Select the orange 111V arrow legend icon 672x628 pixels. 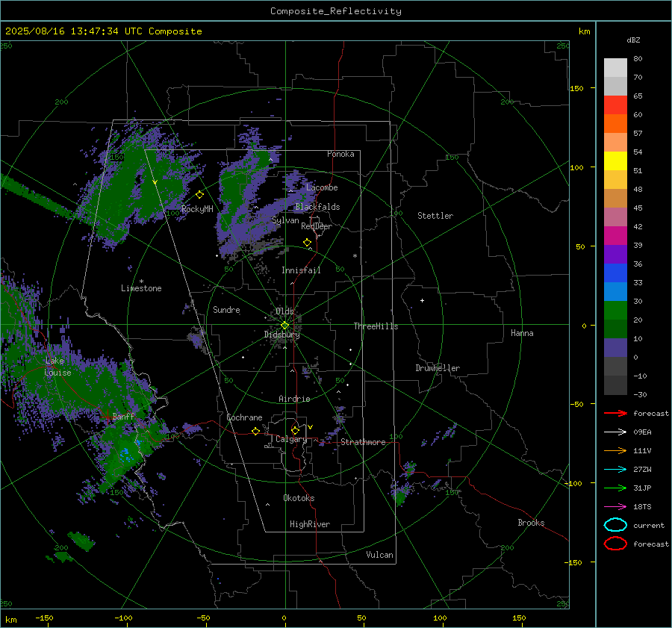coord(615,450)
